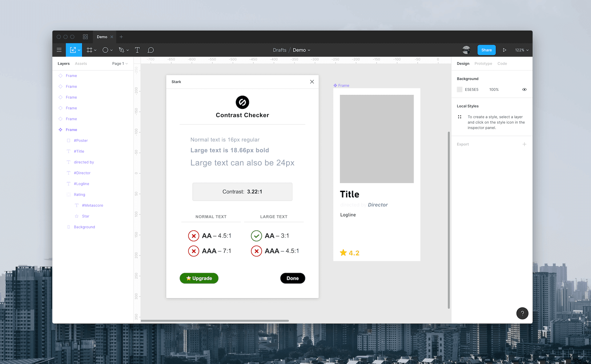Select the Comment tool
Viewport: 591px width, 364px height.
coord(151,50)
